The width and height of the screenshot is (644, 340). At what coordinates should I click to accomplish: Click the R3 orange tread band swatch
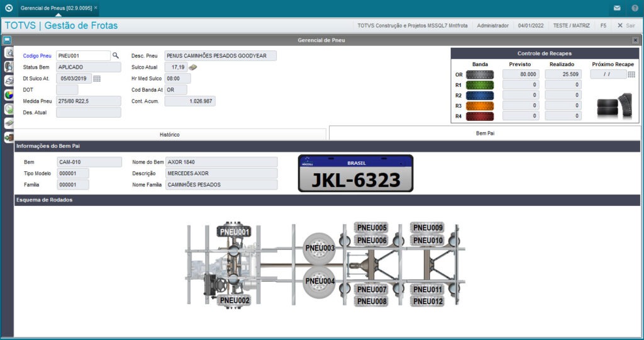click(x=480, y=106)
